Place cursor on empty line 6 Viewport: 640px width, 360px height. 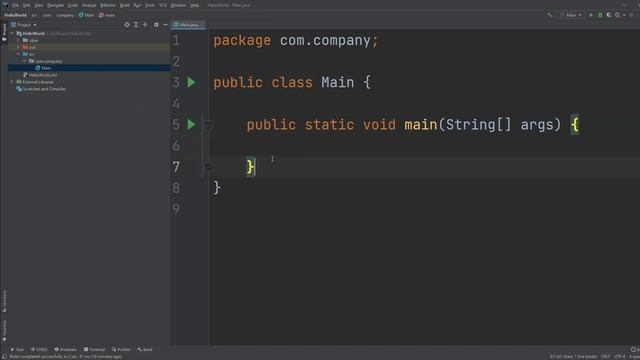tap(424, 146)
